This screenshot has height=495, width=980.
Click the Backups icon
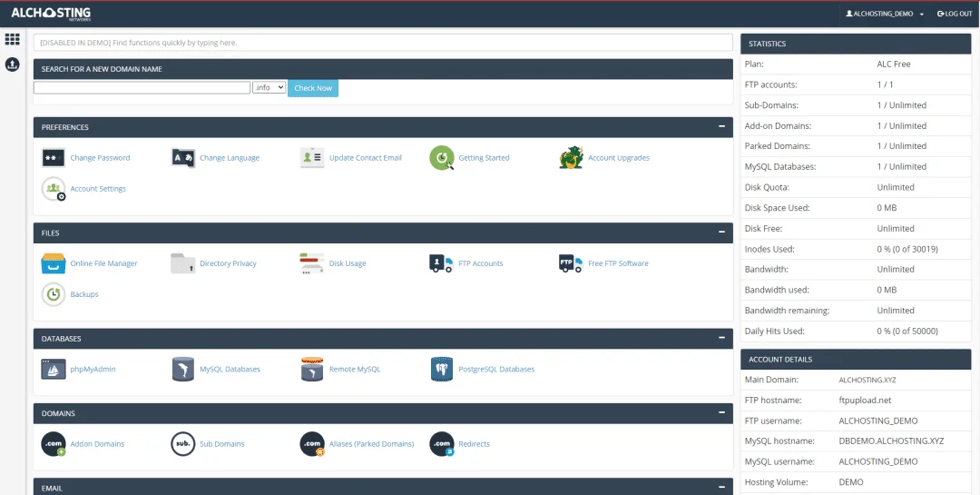54,294
